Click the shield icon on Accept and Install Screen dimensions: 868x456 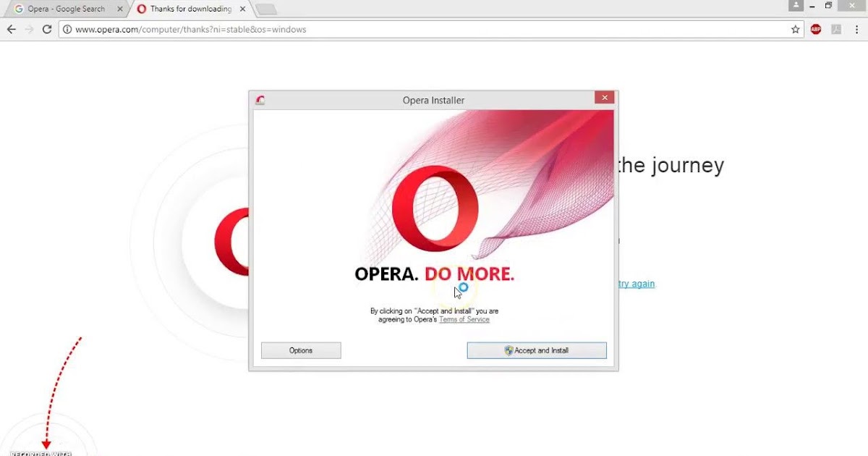[x=509, y=350]
